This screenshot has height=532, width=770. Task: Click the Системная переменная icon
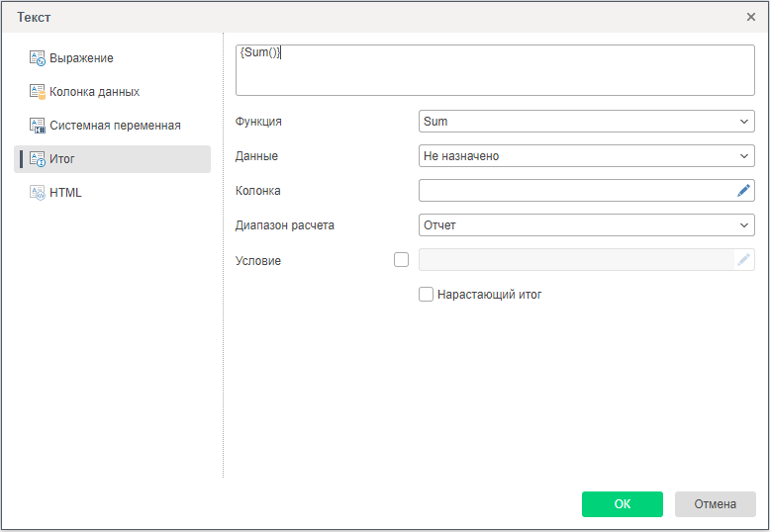pos(38,126)
